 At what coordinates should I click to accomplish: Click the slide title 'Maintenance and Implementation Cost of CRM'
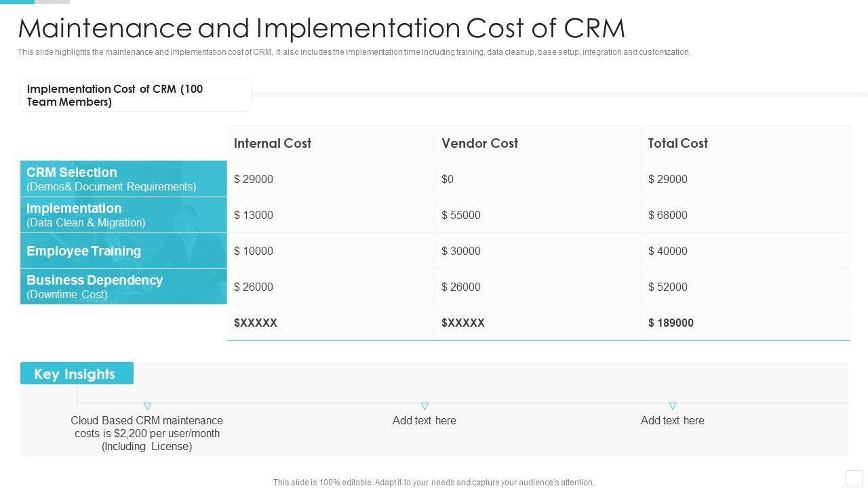(x=321, y=28)
